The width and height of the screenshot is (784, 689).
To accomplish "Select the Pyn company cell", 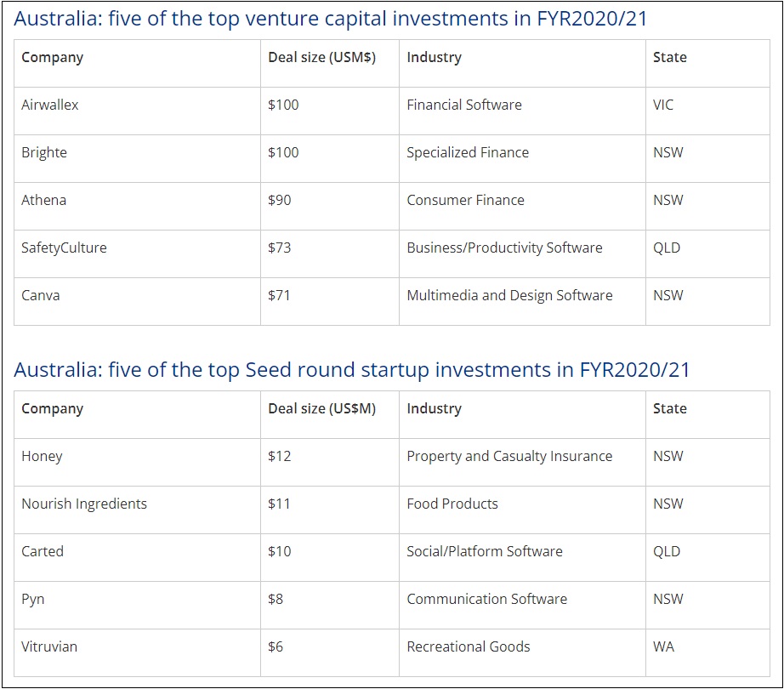I will [x=33, y=600].
